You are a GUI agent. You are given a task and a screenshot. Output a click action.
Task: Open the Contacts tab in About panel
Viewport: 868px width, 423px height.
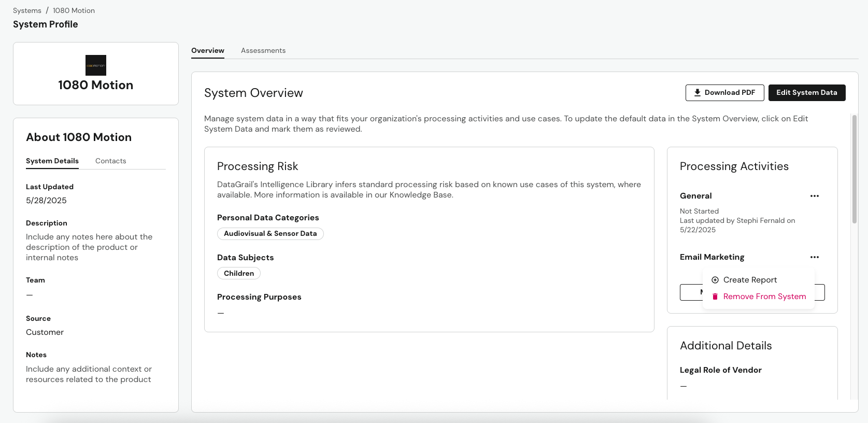click(111, 161)
